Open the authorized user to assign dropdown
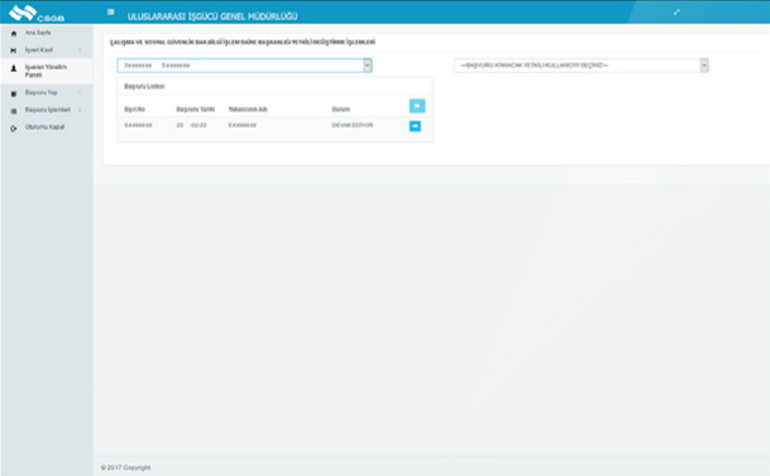 581,65
